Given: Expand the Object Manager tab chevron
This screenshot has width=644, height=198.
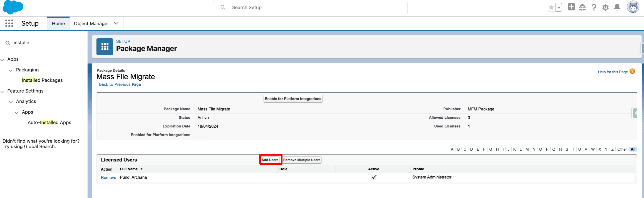Looking at the screenshot, I should (116, 23).
